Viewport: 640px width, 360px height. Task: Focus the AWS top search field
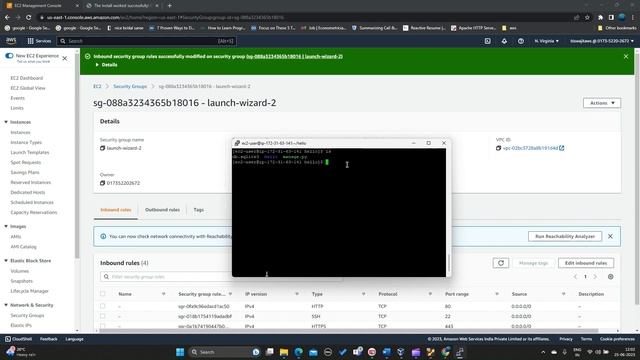(x=147, y=41)
